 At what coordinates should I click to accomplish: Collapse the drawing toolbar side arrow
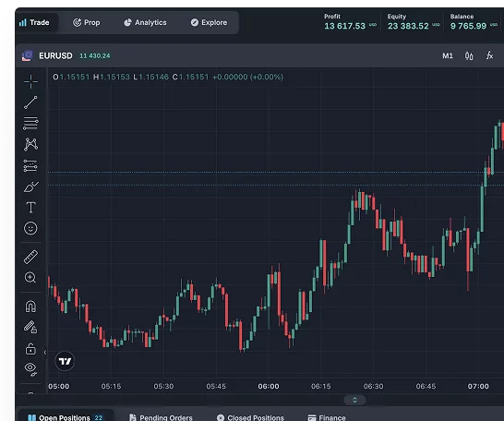pyautogui.click(x=45, y=353)
